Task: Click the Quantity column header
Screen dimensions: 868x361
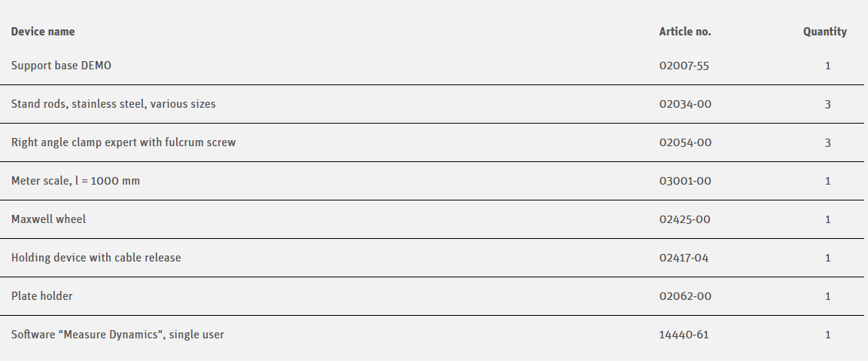Action: (824, 32)
